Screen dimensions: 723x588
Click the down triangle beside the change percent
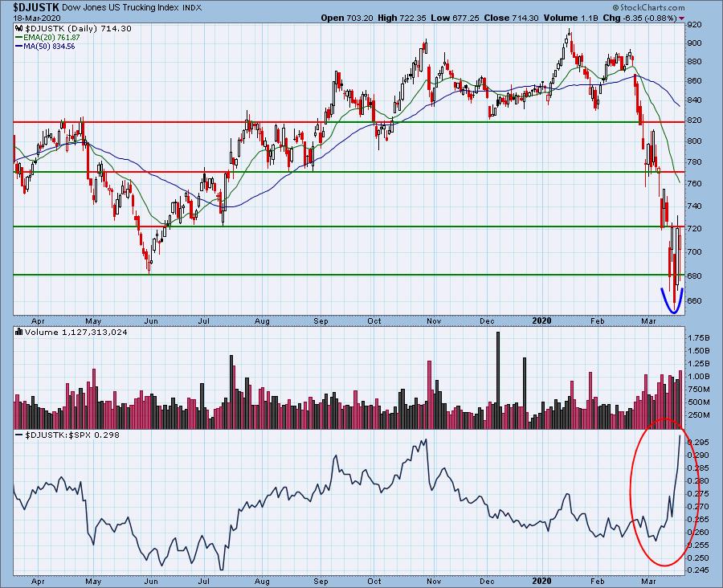[x=681, y=18]
